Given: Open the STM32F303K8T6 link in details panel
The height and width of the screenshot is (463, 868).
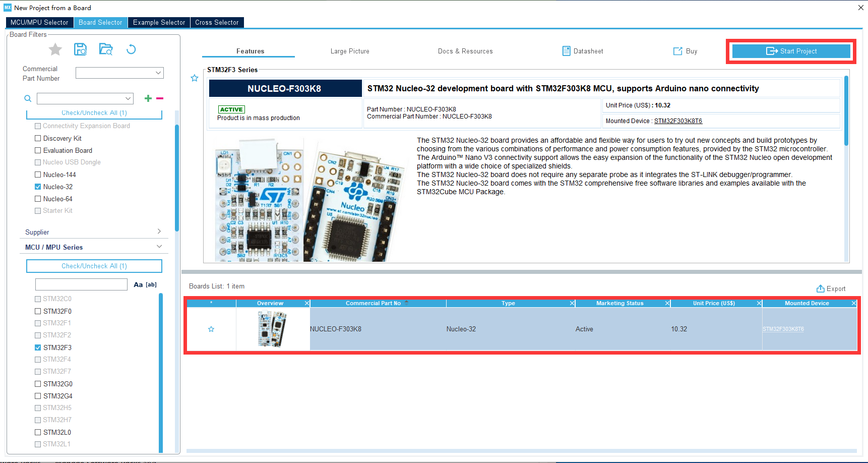Looking at the screenshot, I should 678,121.
